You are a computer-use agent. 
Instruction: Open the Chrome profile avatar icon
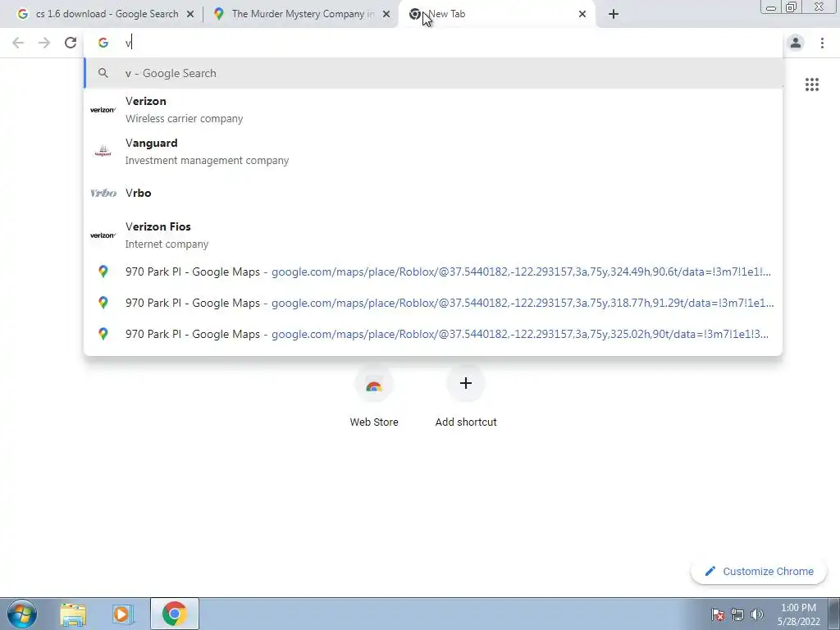point(796,43)
